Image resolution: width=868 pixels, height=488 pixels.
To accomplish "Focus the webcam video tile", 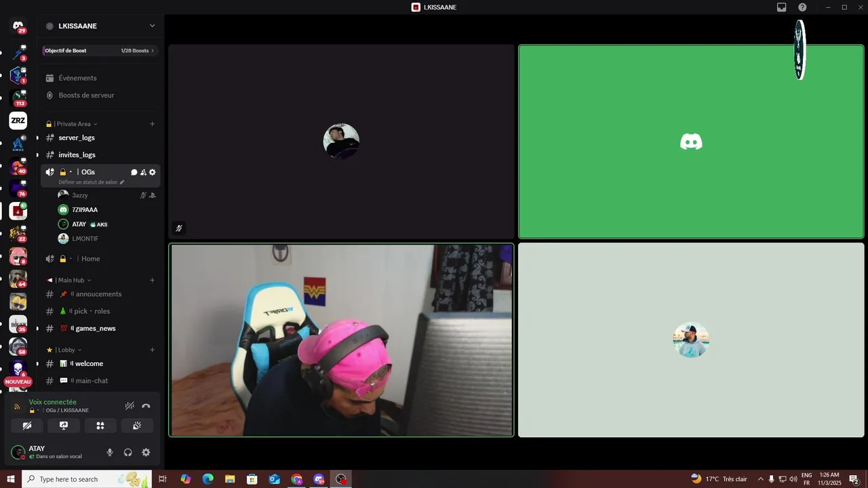I will point(341,340).
